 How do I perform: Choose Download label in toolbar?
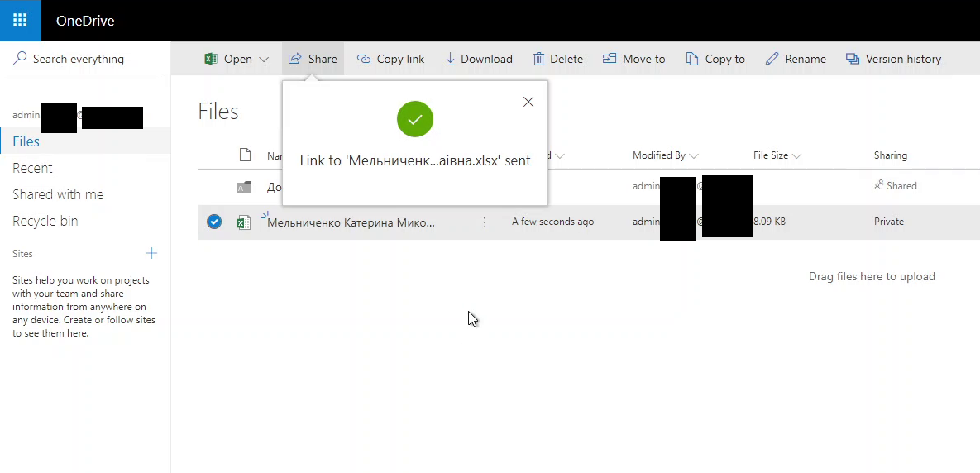(x=486, y=59)
